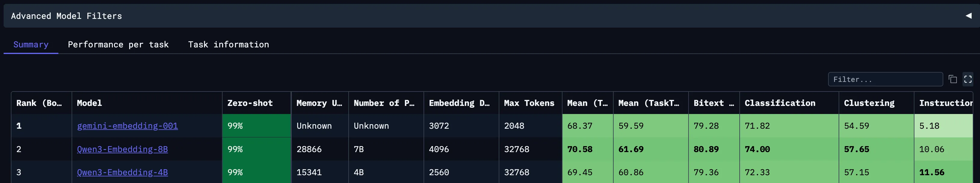Open the Qwen3-Embedding-8B model link

[x=122, y=149]
